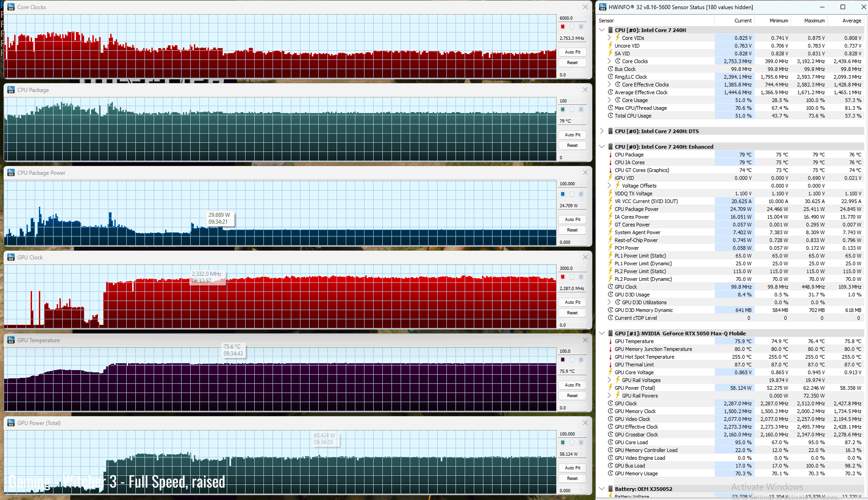
Task: Open the grid color swatch in the Core Clocks graph
Action: pyautogui.click(x=581, y=27)
